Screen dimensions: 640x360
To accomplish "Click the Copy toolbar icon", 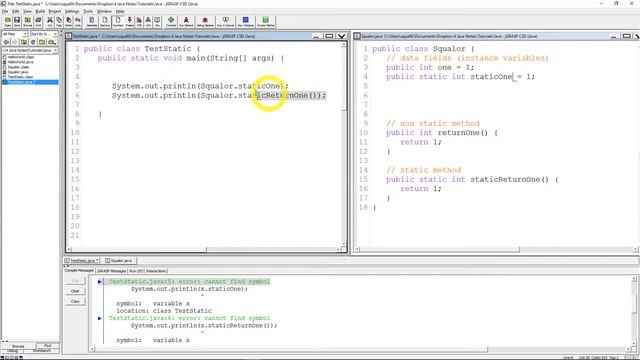I will [59, 22].
